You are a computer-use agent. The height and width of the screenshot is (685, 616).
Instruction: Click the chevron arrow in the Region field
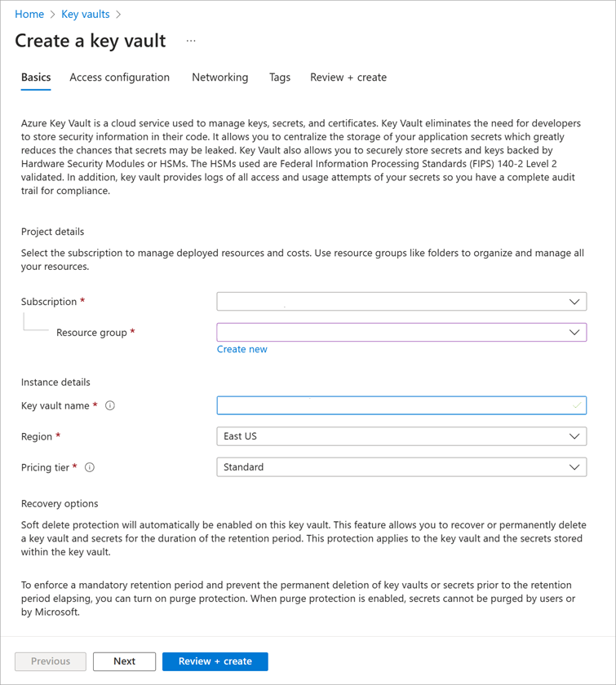point(574,436)
